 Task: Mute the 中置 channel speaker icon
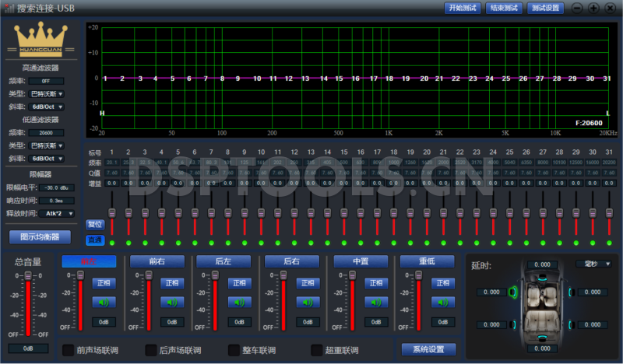click(376, 303)
